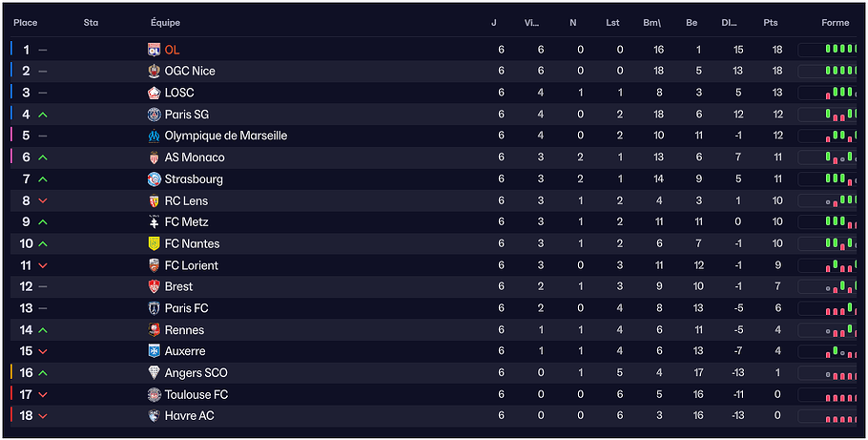The image size is (868, 440).
Task: Select the Havre AC team name
Action: (x=189, y=416)
